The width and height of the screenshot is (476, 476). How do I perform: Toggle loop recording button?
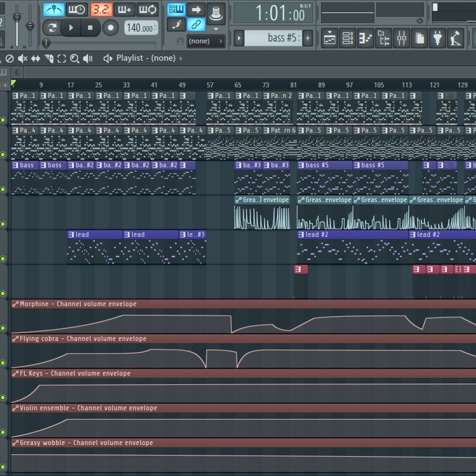tap(147, 10)
